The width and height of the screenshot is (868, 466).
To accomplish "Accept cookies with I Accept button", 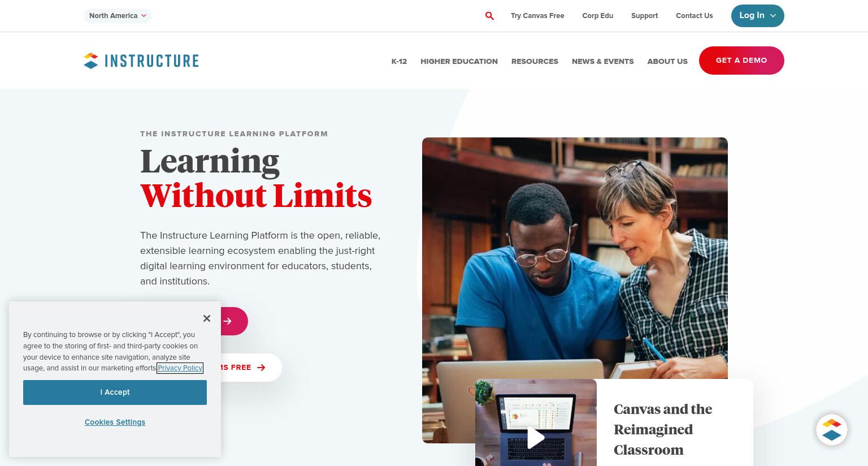I will point(115,392).
